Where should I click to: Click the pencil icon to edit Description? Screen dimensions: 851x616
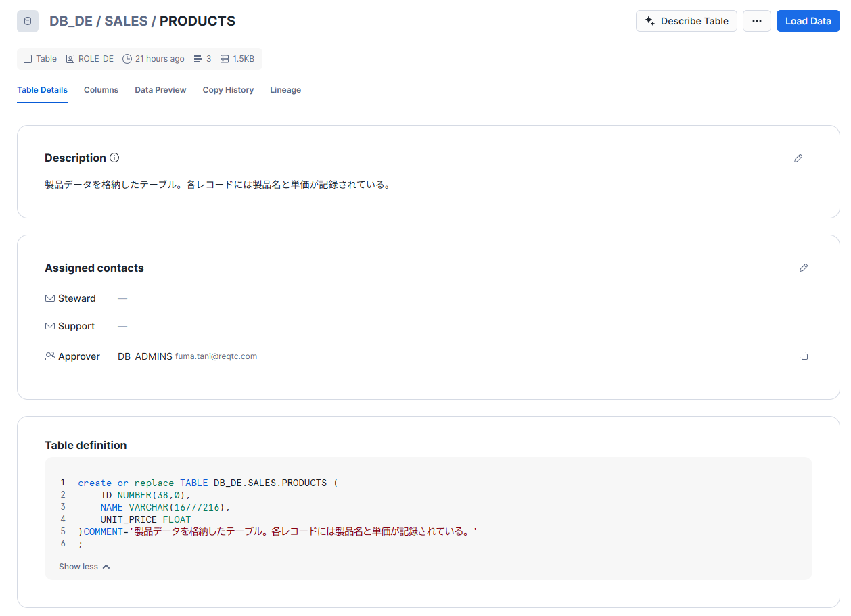798,158
